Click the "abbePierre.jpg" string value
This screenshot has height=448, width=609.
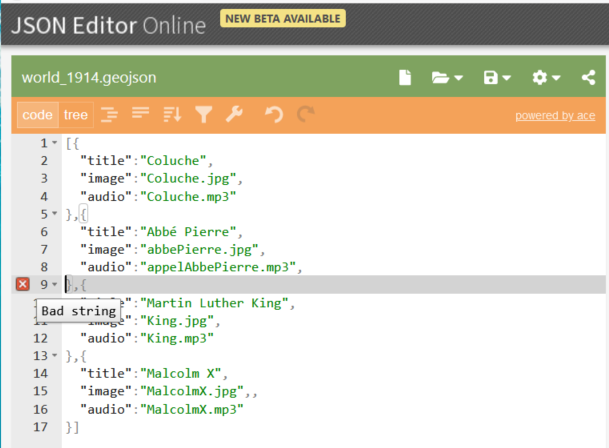(199, 250)
